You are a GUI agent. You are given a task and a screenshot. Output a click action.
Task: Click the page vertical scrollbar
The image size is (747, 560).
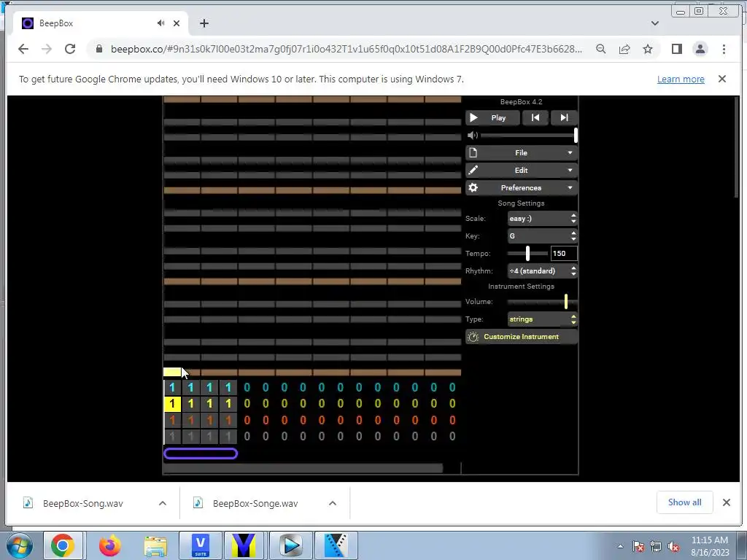(x=736, y=147)
